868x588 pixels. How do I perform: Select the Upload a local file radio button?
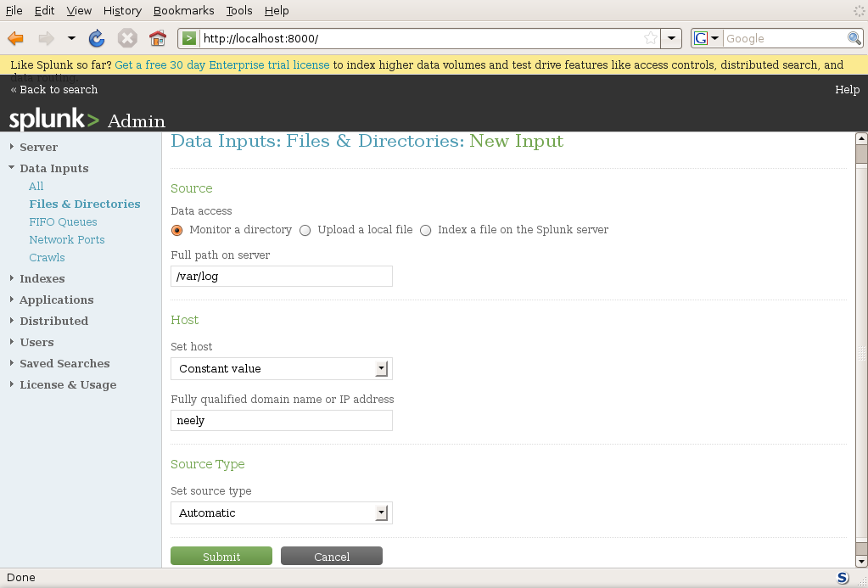pyautogui.click(x=305, y=230)
